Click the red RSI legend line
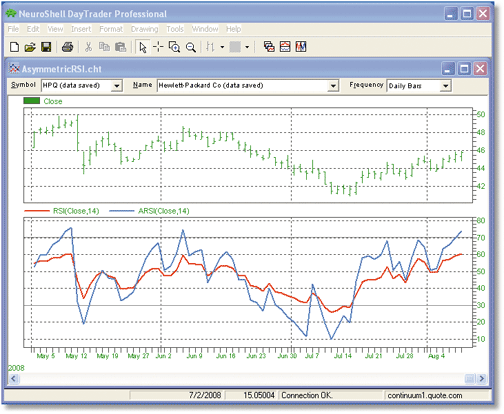The image size is (504, 414). 36,211
